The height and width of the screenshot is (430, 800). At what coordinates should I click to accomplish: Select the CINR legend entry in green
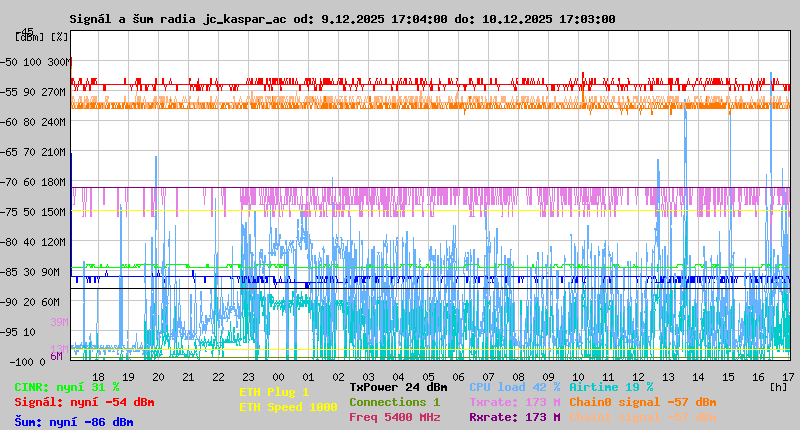point(67,387)
